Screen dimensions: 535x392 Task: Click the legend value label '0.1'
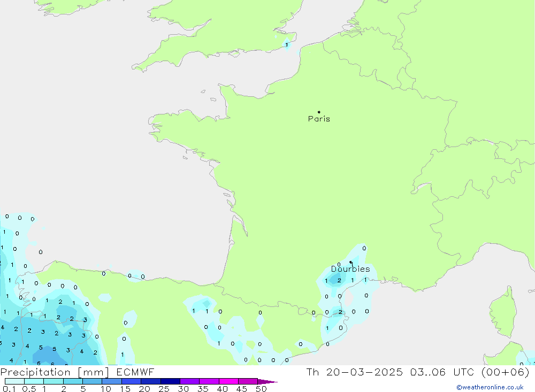tap(9, 389)
